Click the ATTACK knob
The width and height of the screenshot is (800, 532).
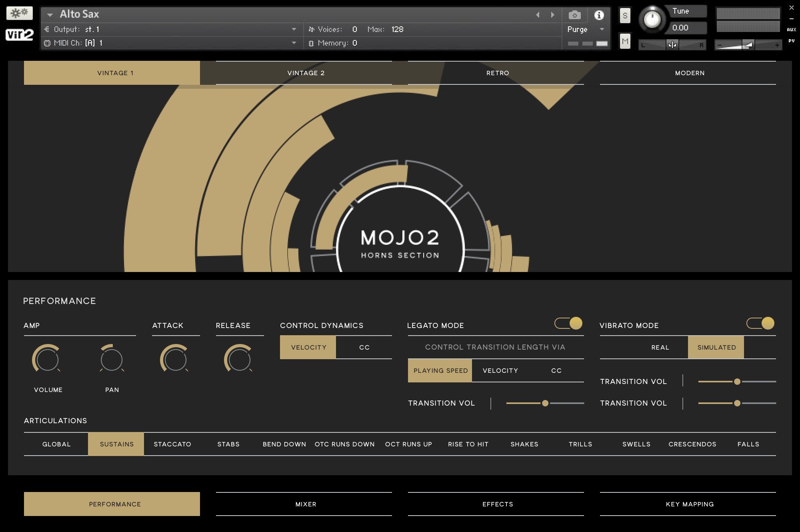(176, 359)
